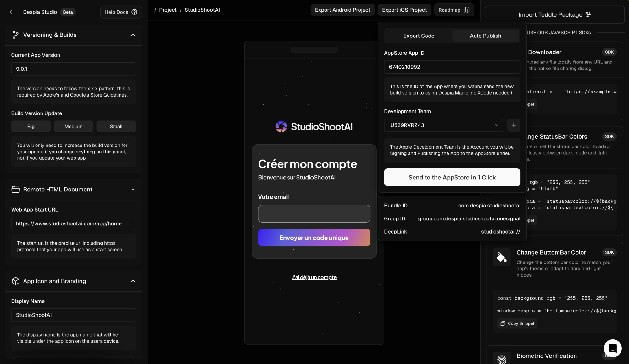Click the USE OUR JAVASCRIPT SDKs heading
Image resolution: width=629 pixels, height=364 pixels.
pyautogui.click(x=559, y=33)
